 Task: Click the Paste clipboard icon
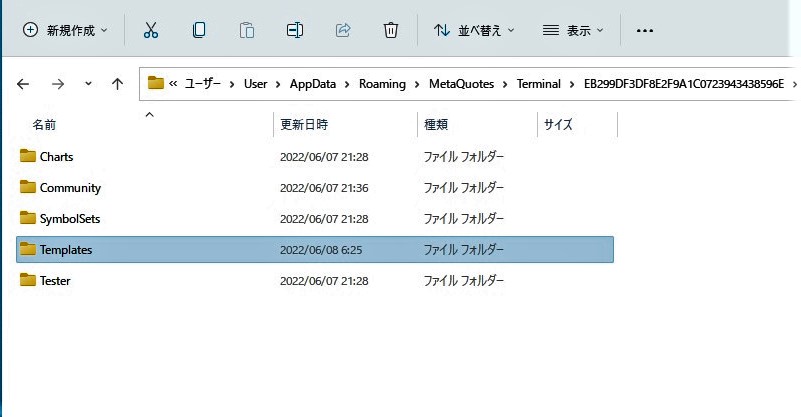coord(247,30)
